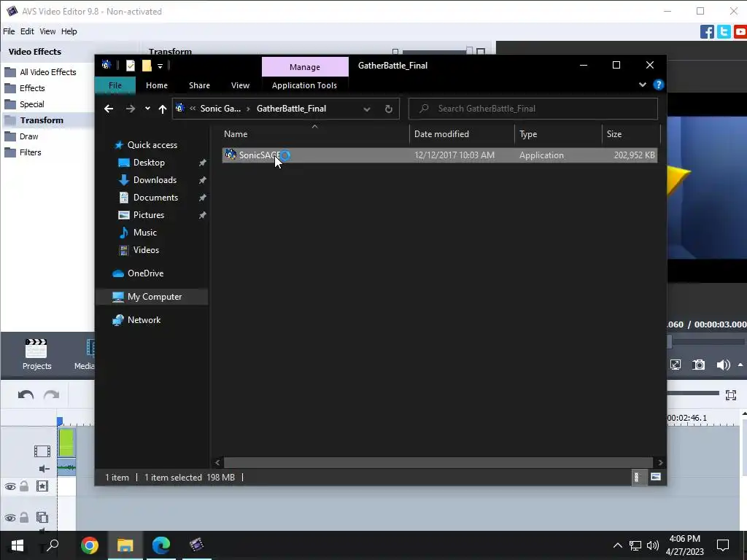Open the Help menu in AVS
Viewport: 747px width, 560px height.
[x=69, y=31]
